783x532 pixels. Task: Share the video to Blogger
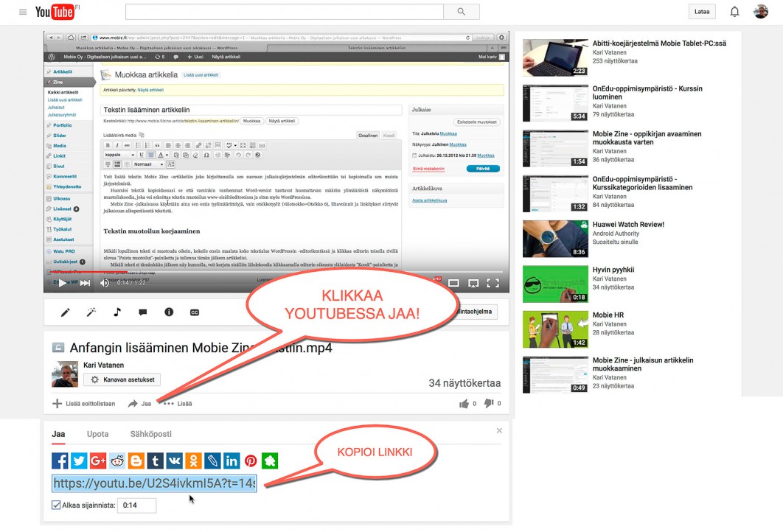tap(136, 461)
